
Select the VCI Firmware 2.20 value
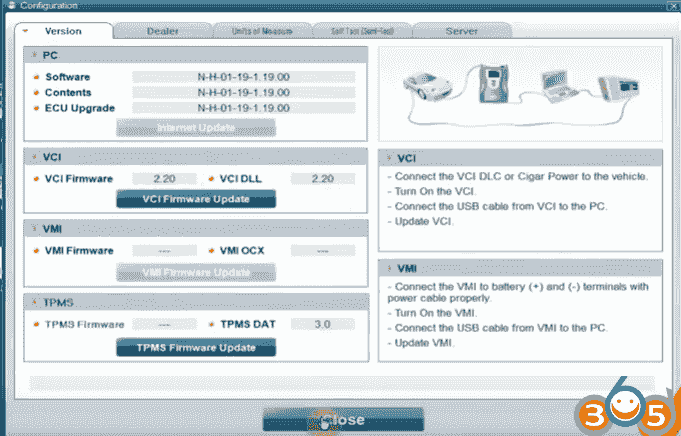165,178
